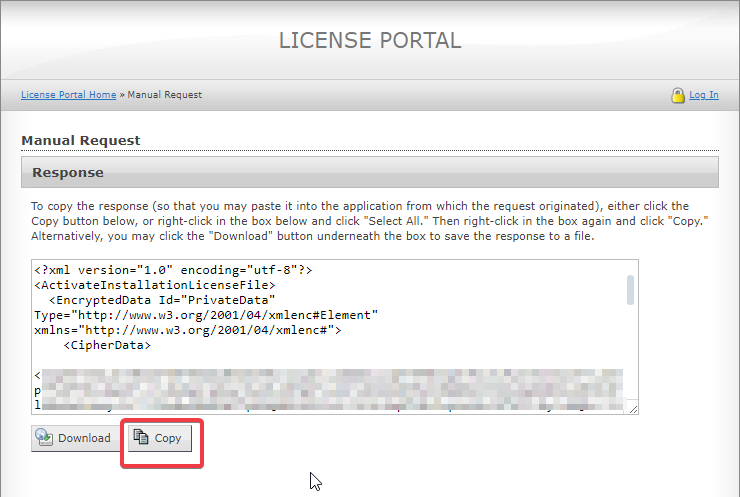Click the icon on the Download button
Viewport: 740px width, 497px height.
click(44, 438)
